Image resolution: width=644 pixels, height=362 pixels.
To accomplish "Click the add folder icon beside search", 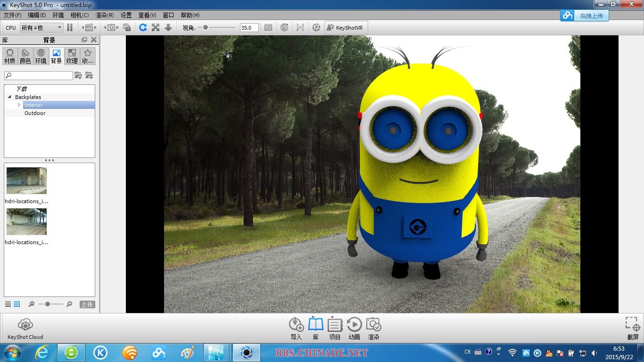I will coord(78,75).
